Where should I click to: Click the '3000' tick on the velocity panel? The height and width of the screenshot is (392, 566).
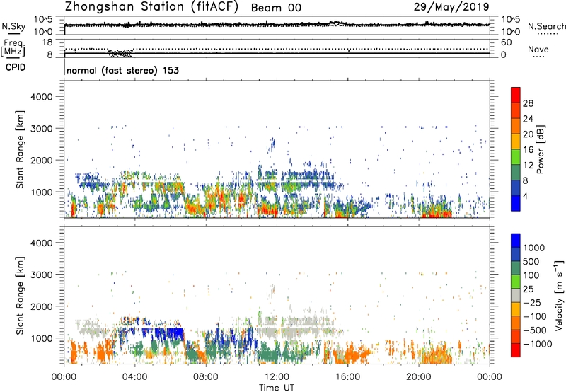41,275
